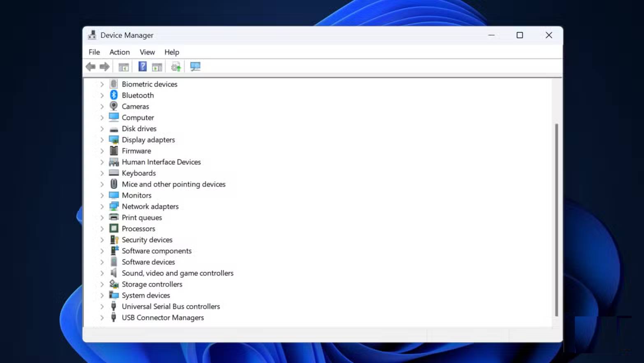644x363 pixels.
Task: Click the Sound, video and game controllers speaker icon
Action: pyautogui.click(x=114, y=273)
